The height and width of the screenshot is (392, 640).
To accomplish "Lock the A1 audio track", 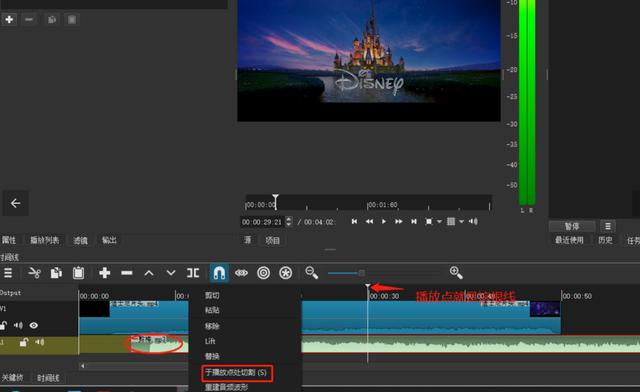I will 24,342.
